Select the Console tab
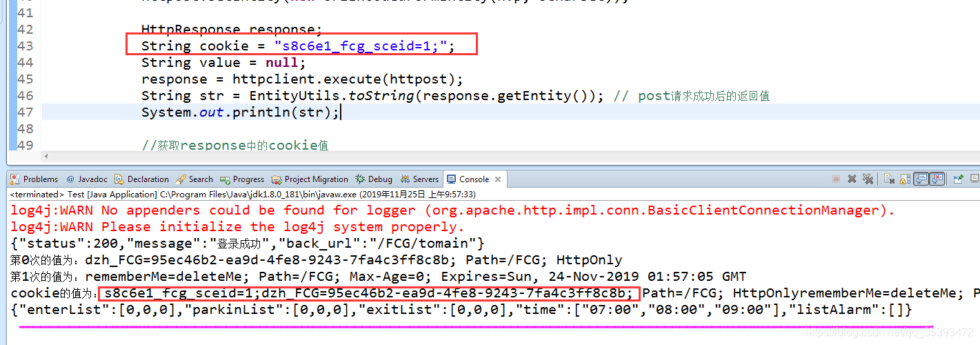 474,179
